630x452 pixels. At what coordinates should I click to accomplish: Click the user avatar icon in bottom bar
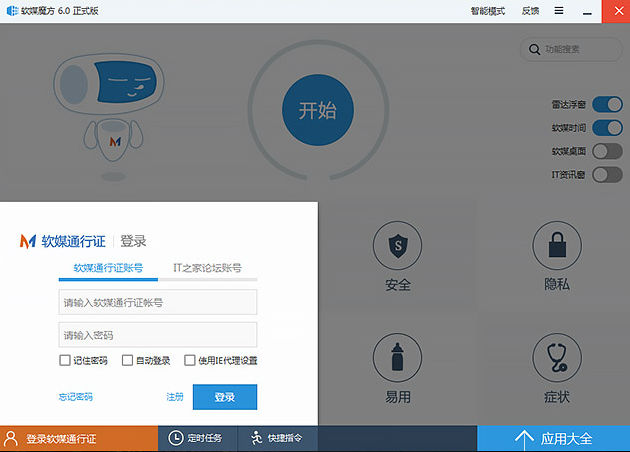pyautogui.click(x=10, y=439)
